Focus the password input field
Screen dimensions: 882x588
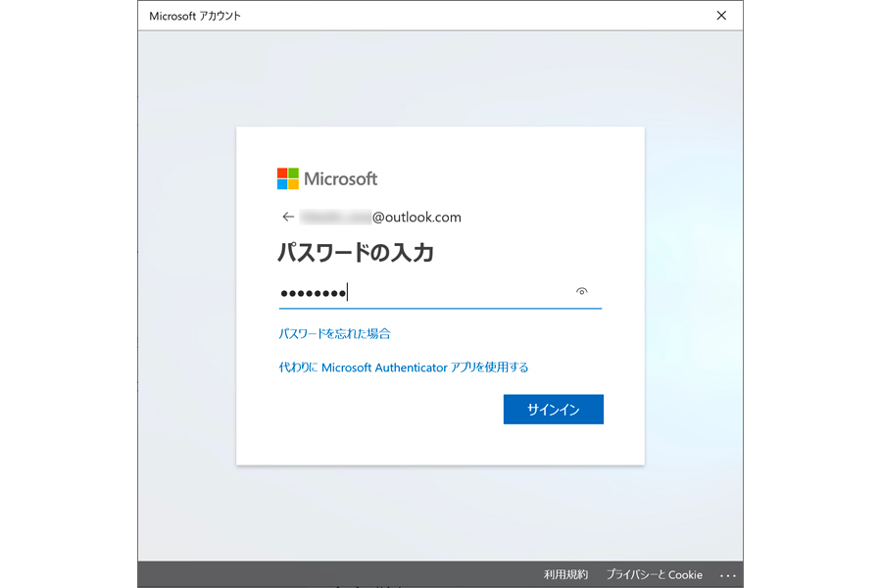point(461,292)
